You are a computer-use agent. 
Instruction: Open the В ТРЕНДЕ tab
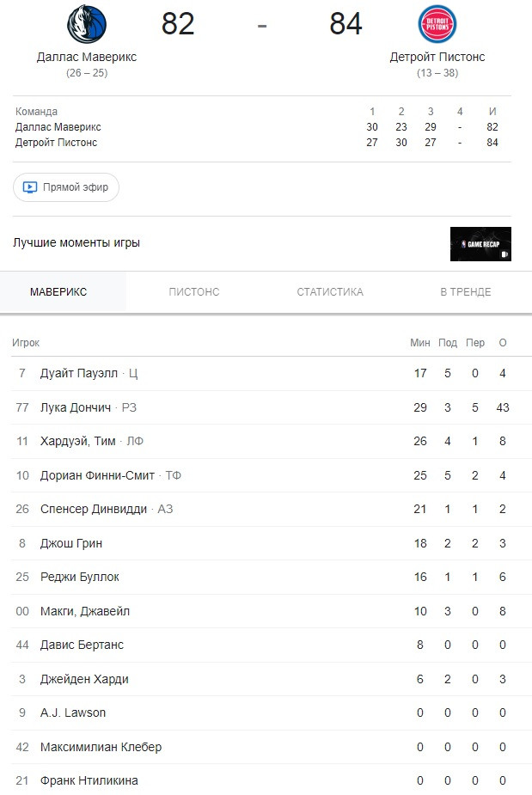(465, 292)
